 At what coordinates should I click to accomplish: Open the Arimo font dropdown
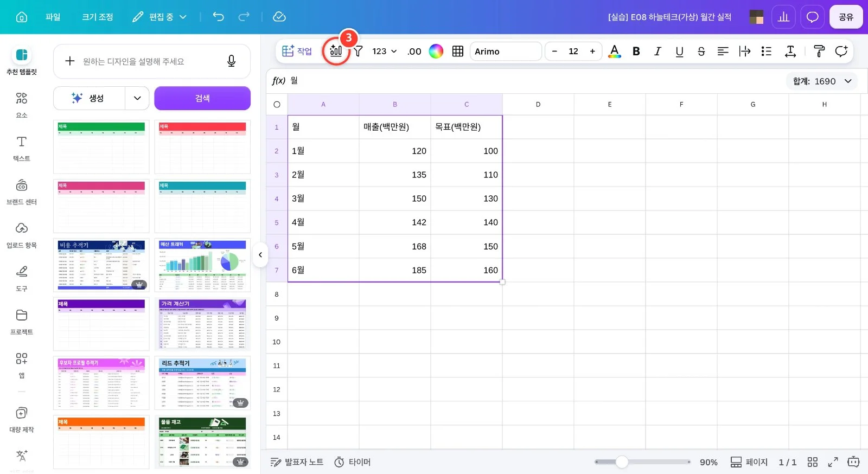coord(506,51)
